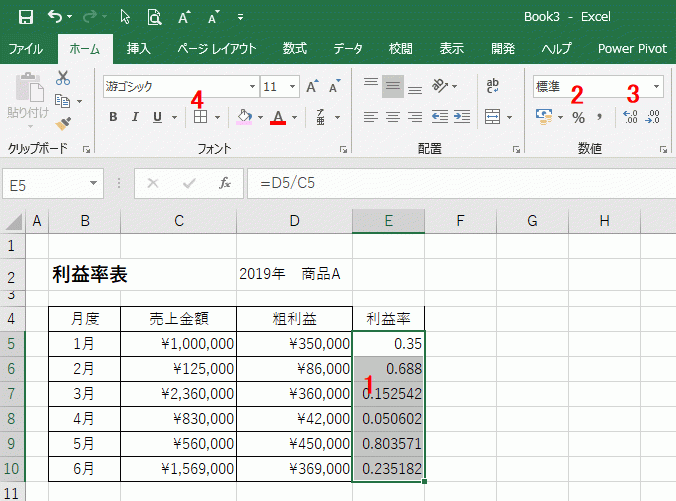Toggle Underline formatting
The width and height of the screenshot is (676, 501).
pyautogui.click(x=157, y=117)
